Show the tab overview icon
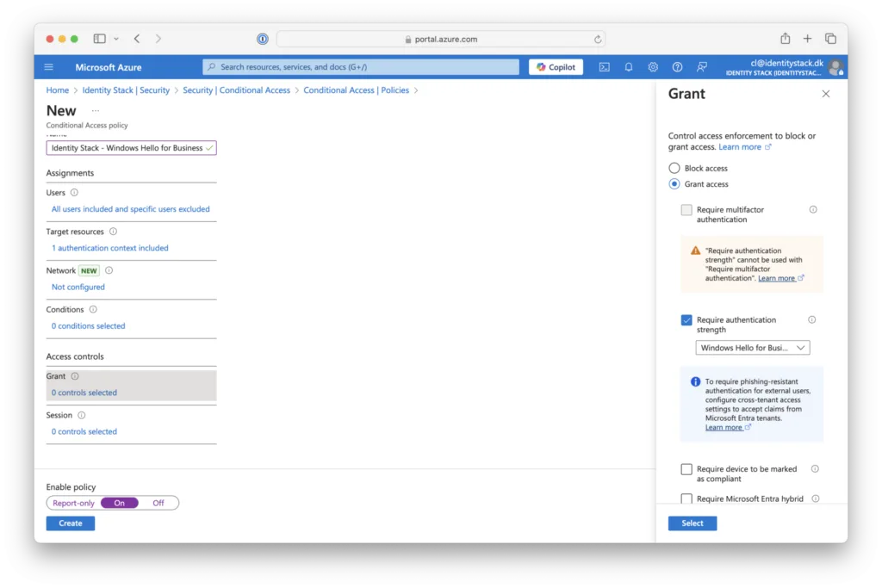The width and height of the screenshot is (882, 588). point(830,38)
